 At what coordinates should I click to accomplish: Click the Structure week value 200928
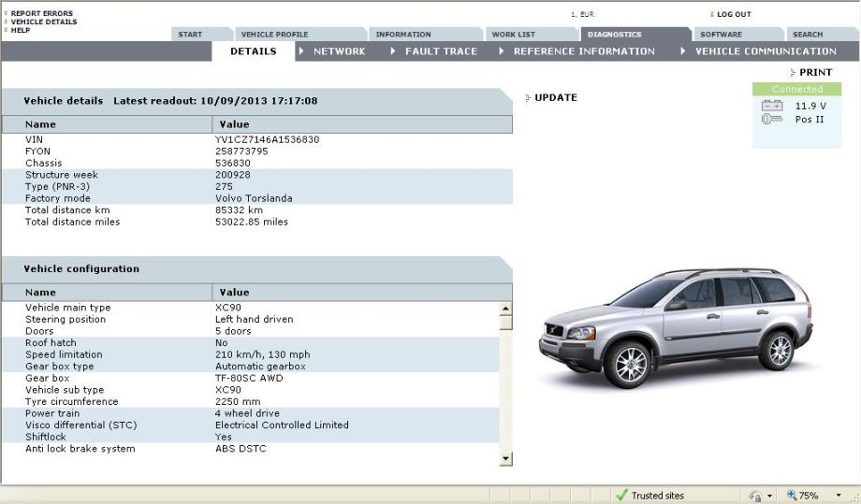click(x=233, y=175)
